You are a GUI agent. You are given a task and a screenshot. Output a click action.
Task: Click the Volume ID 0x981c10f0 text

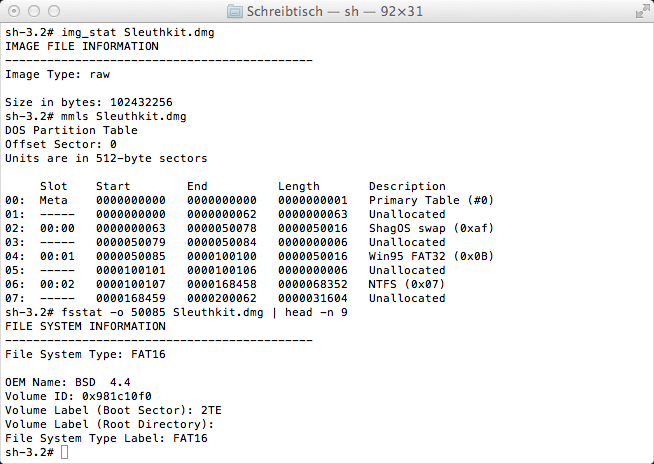[x=78, y=396]
